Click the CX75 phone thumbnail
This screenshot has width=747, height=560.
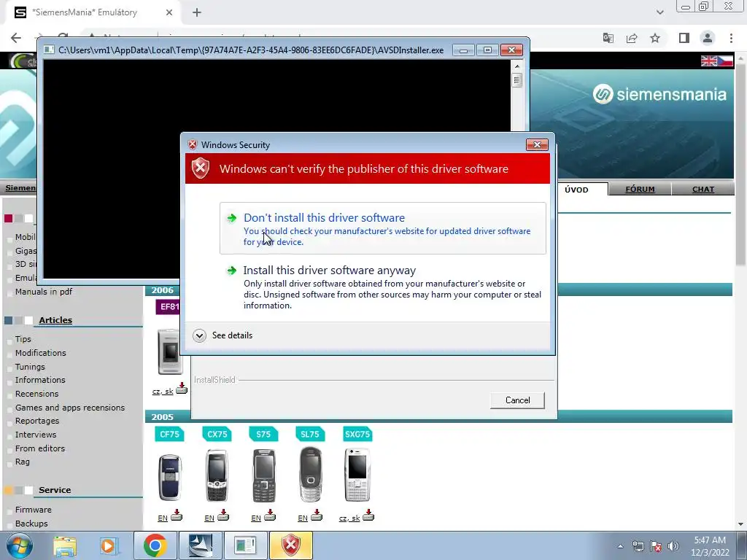click(217, 475)
